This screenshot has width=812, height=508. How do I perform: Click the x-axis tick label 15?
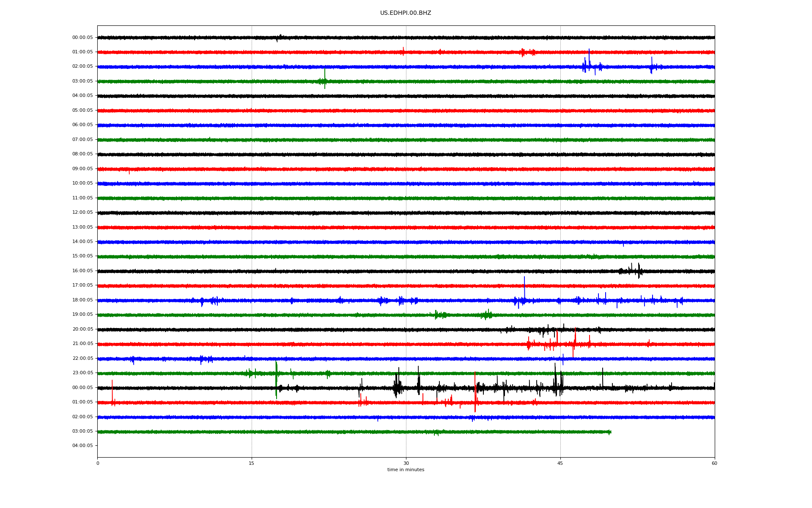(x=252, y=464)
